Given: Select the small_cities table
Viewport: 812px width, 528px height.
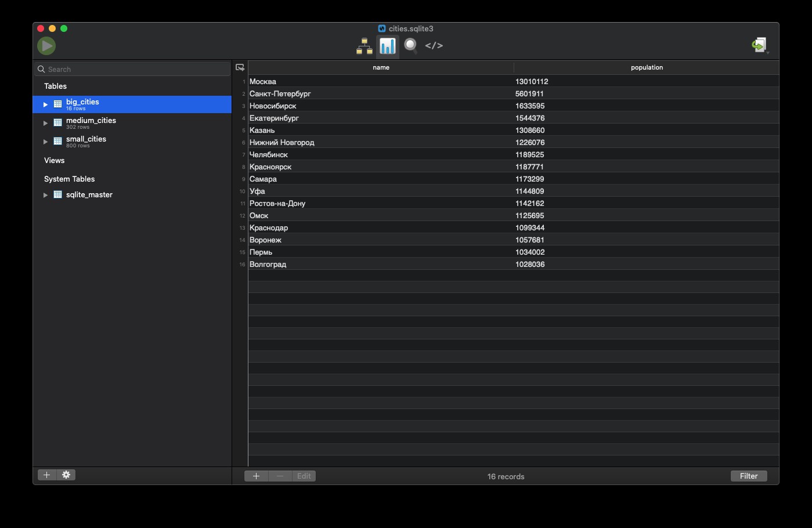Looking at the screenshot, I should (132, 142).
